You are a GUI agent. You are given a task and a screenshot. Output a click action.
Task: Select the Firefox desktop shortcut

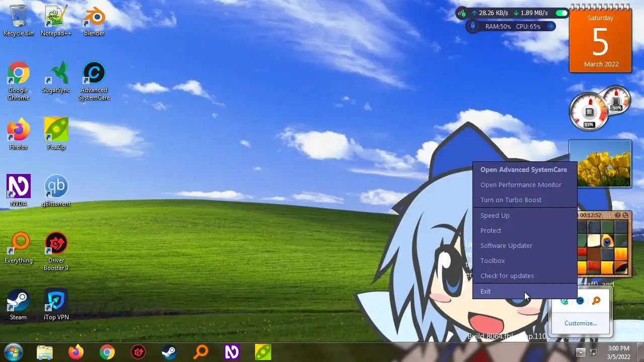[19, 134]
